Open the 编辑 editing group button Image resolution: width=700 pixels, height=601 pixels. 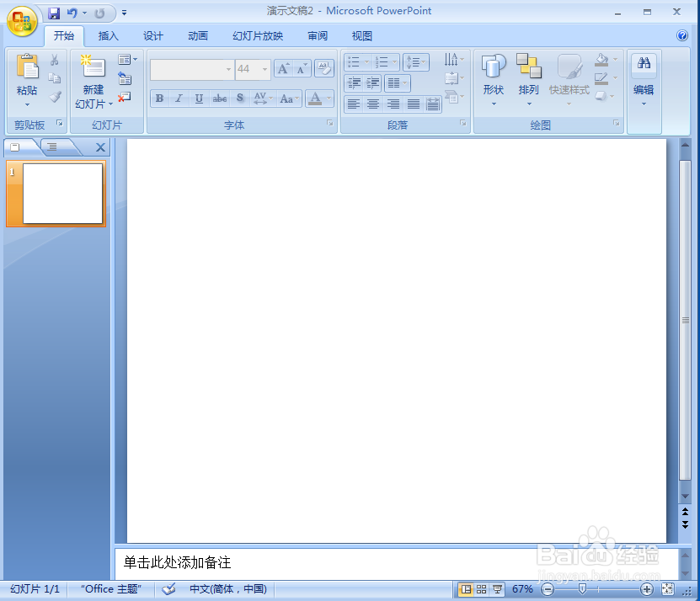[x=644, y=80]
